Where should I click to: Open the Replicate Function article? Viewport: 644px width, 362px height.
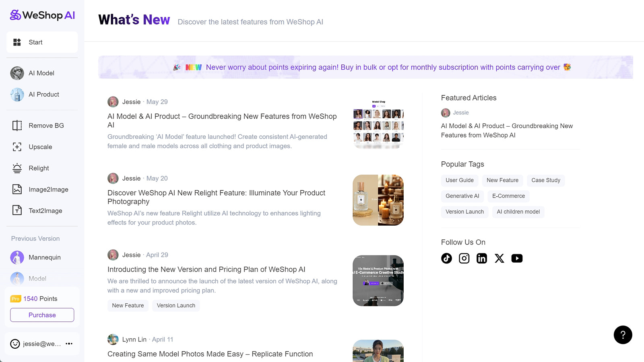[x=210, y=354]
